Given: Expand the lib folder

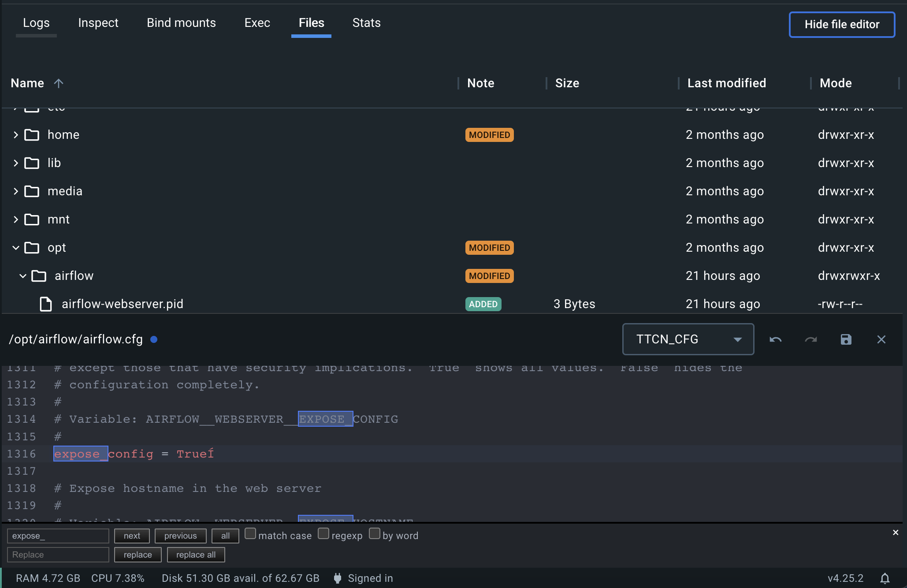Looking at the screenshot, I should click(x=16, y=163).
